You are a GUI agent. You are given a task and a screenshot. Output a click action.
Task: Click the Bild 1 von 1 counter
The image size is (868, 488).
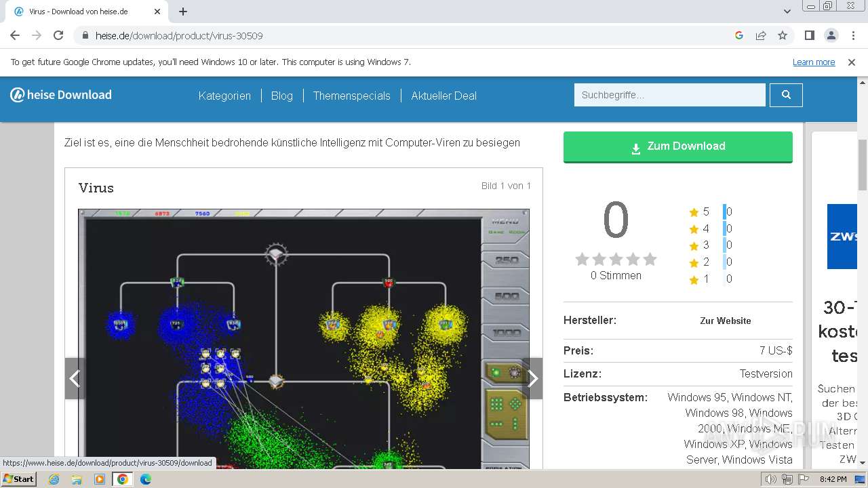506,186
